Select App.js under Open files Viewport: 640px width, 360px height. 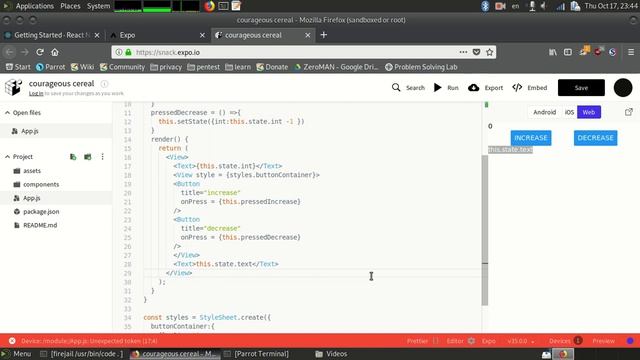pos(56,131)
